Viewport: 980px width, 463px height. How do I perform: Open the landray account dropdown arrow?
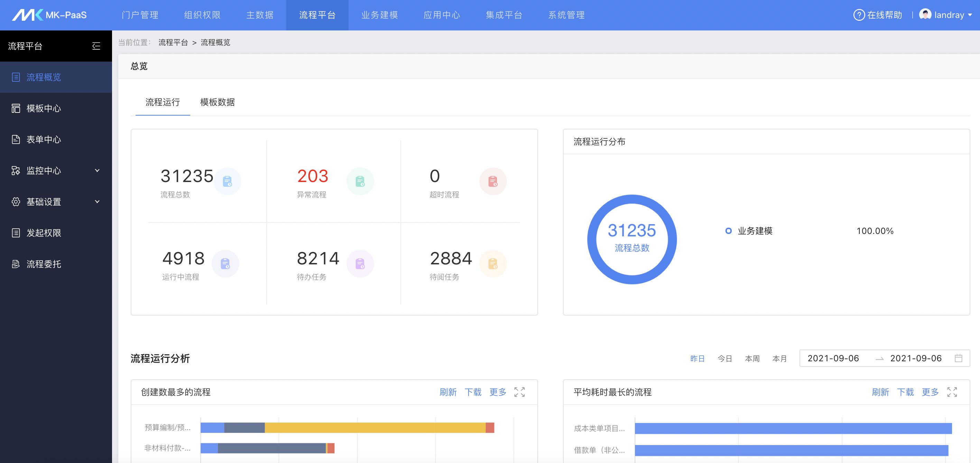point(970,15)
